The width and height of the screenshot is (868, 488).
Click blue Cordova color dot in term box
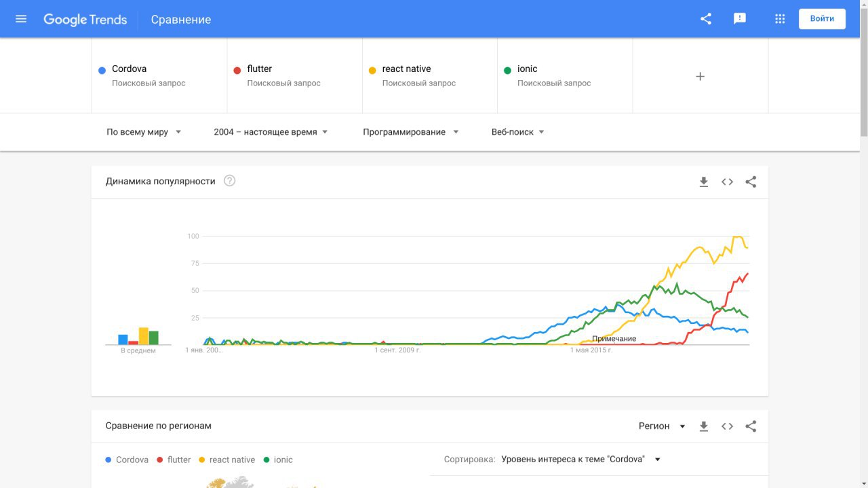click(x=102, y=70)
